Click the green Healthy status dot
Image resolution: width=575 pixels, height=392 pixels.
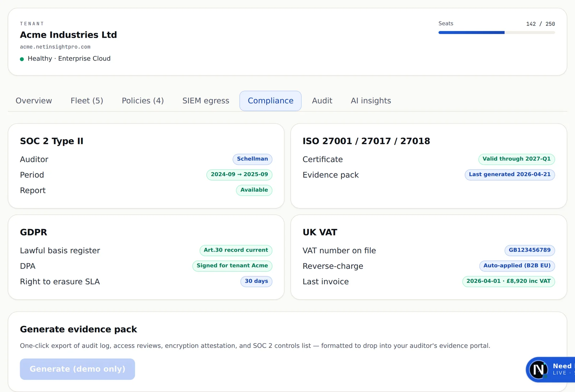pyautogui.click(x=22, y=59)
